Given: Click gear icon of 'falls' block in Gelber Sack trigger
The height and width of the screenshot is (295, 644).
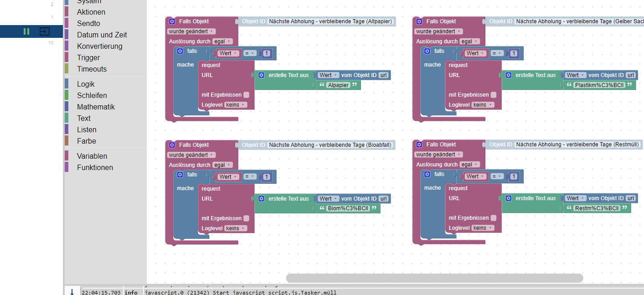Looking at the screenshot, I should coord(427,52).
